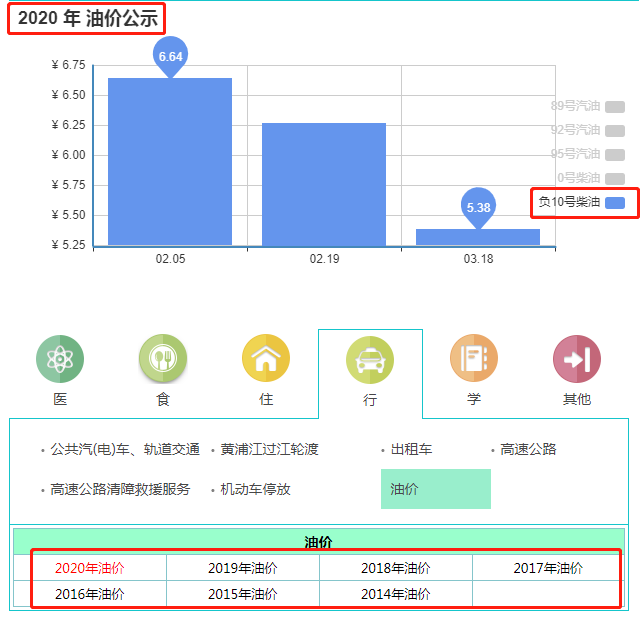This screenshot has height=617, width=644.
Task: Open 2018年油价 table link
Action: point(396,568)
